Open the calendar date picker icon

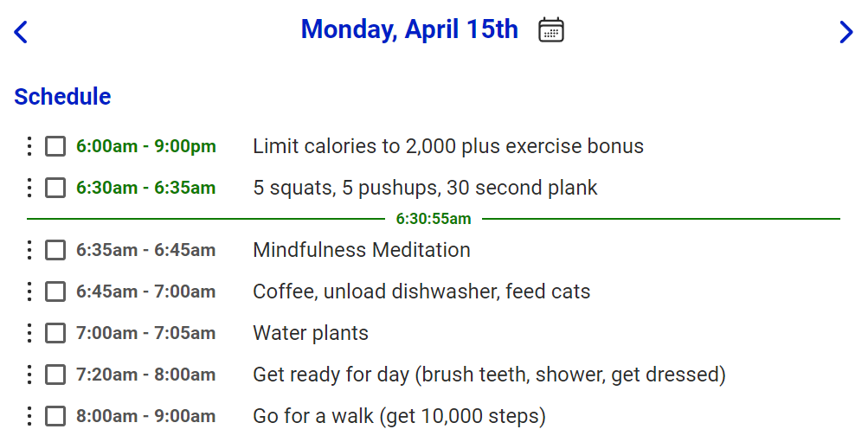551,30
